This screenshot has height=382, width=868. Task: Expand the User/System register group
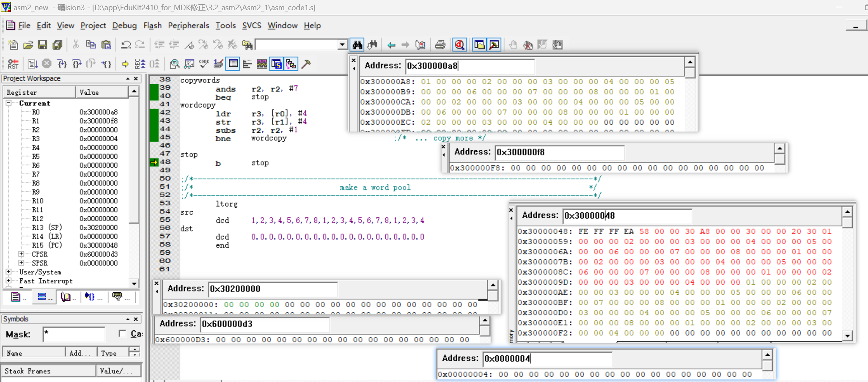(x=8, y=272)
